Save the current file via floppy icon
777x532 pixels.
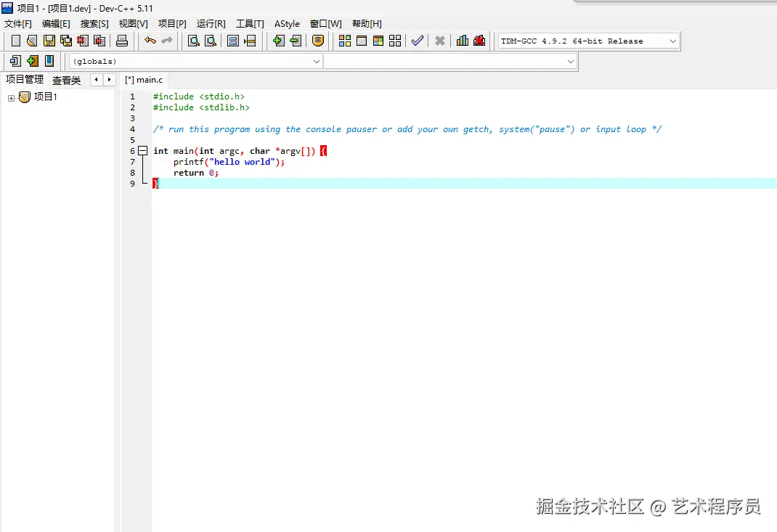point(49,41)
